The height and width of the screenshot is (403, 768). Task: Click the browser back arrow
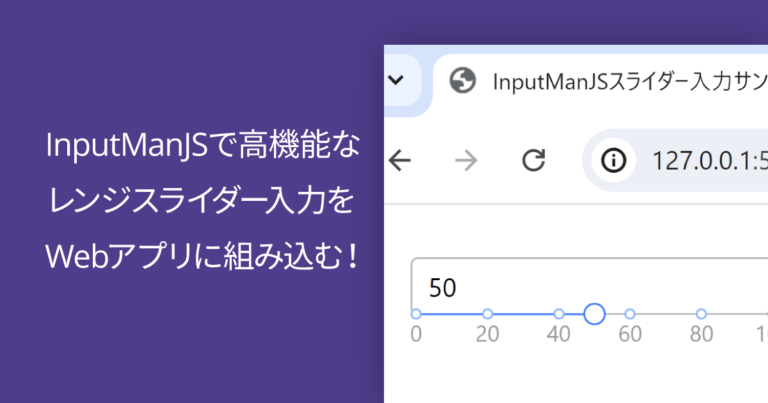click(x=400, y=160)
